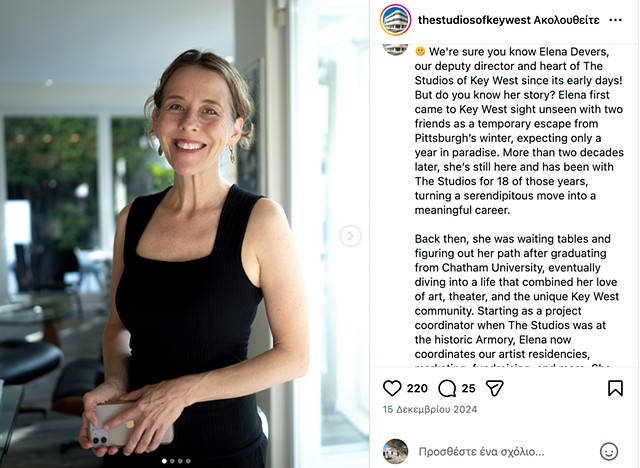Advance to next photo with the arrow

coord(350,236)
